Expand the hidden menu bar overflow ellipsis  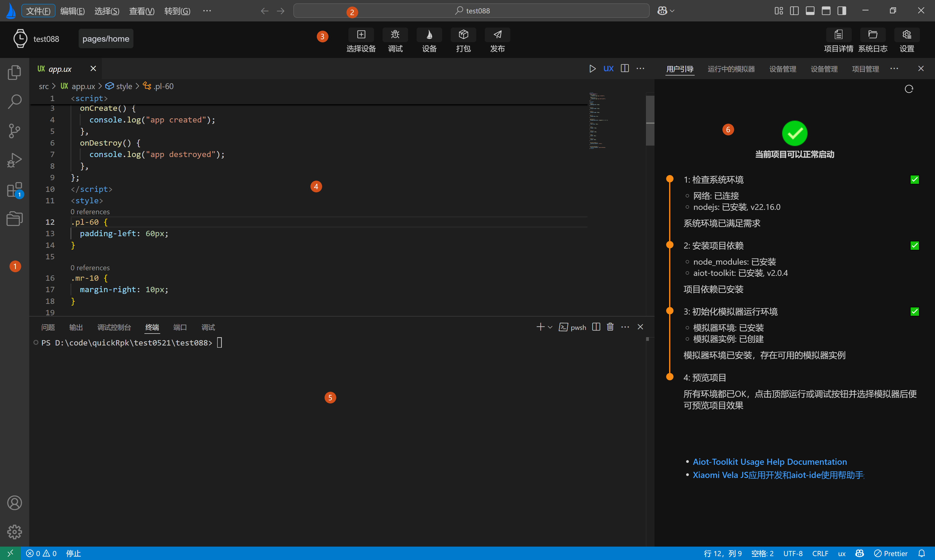[x=207, y=11]
